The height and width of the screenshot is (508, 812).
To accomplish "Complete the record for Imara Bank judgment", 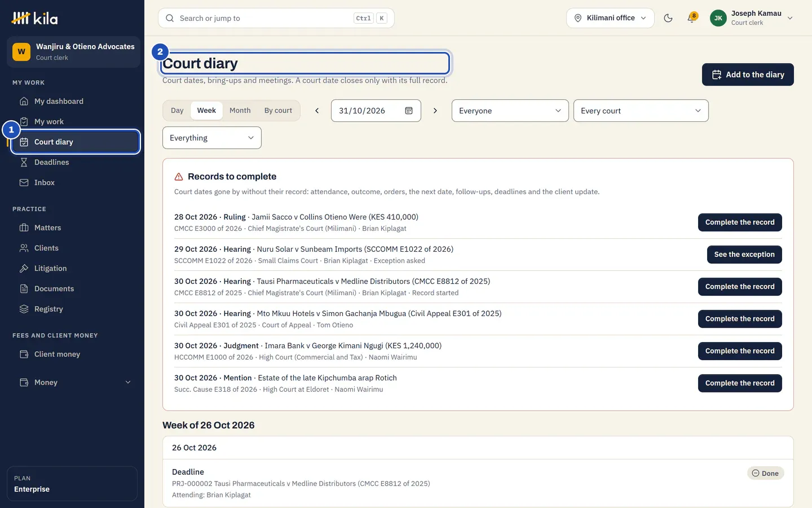I will point(740,351).
